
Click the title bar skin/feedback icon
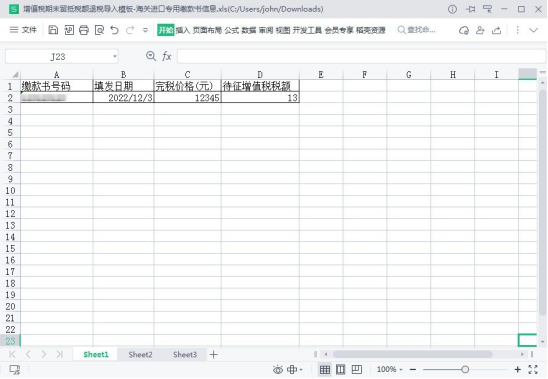[x=487, y=9]
